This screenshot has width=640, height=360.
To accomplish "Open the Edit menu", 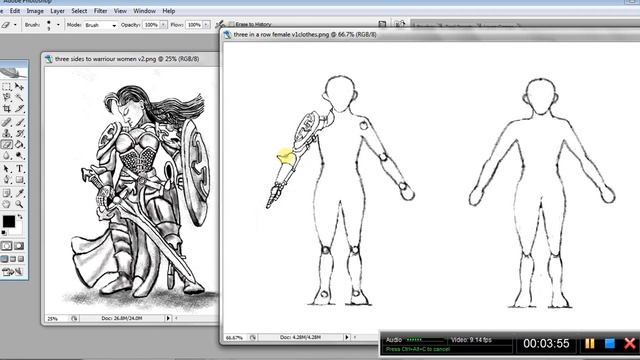I will 15,11.
